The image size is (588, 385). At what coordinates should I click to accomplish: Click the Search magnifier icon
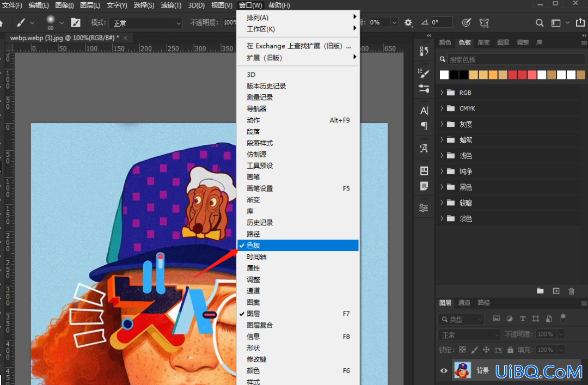539,23
